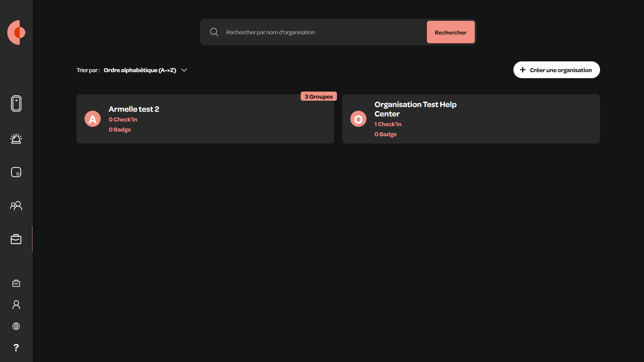644x362 pixels.
Task: Click the 'A' avatar of Armelle test 2
Action: [93, 119]
